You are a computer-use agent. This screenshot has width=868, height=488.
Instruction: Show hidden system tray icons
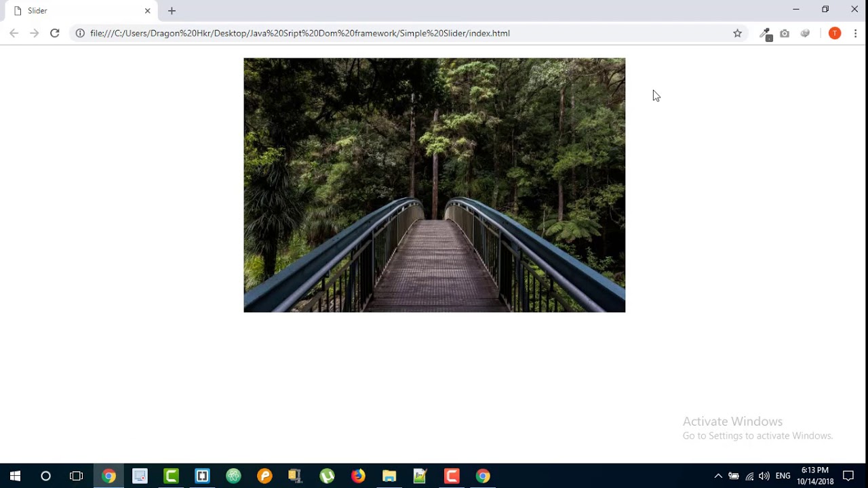click(x=718, y=476)
